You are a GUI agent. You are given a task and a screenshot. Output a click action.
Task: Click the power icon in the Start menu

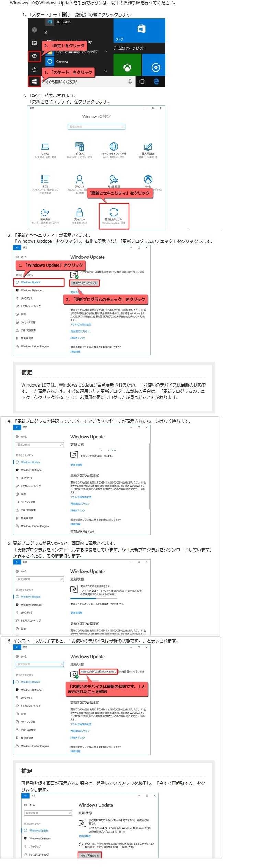[34, 69]
